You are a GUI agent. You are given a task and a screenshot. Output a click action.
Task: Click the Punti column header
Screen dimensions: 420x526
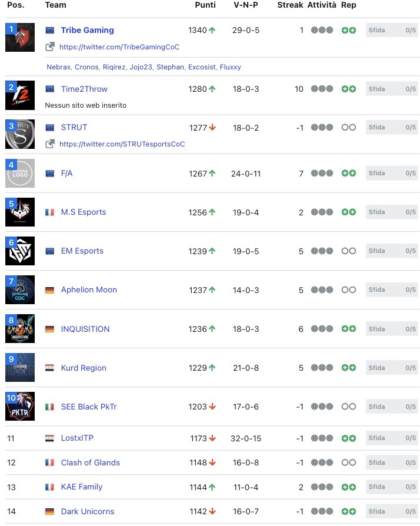pyautogui.click(x=205, y=5)
